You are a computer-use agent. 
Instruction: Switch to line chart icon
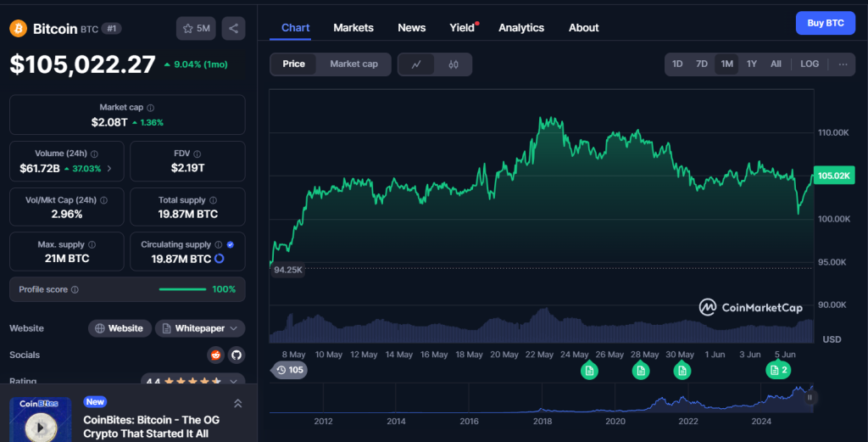[x=416, y=64]
